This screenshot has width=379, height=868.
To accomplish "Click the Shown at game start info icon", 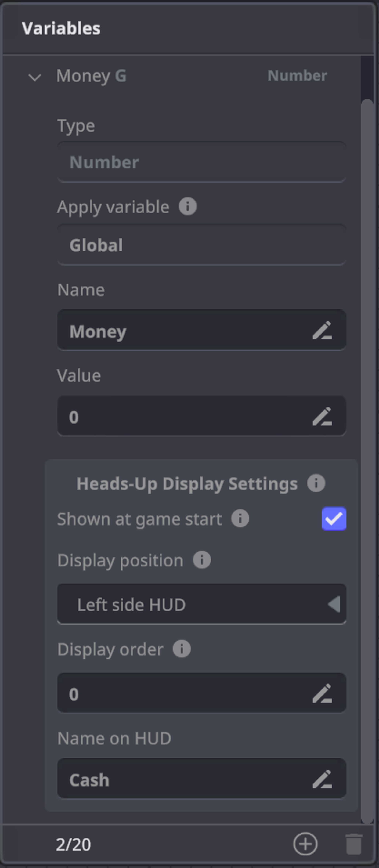I will pos(240,518).
